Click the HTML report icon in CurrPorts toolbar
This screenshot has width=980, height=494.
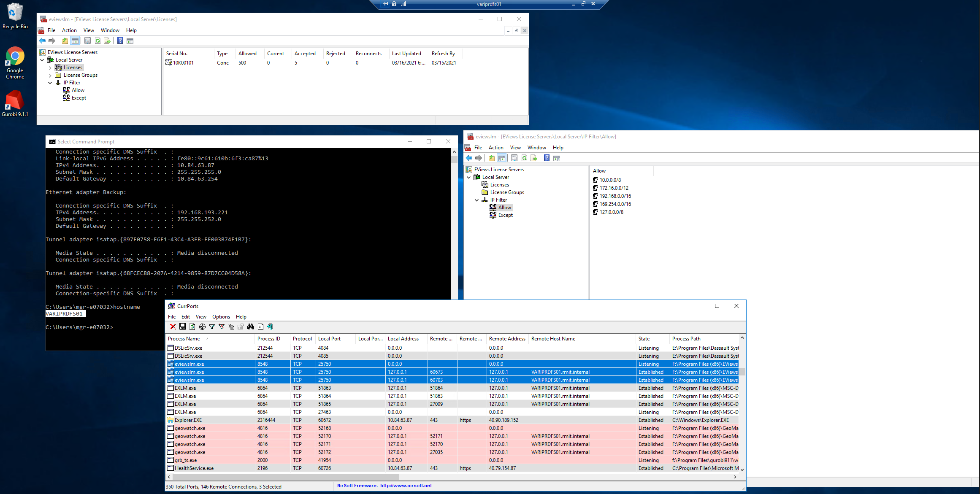pos(260,327)
